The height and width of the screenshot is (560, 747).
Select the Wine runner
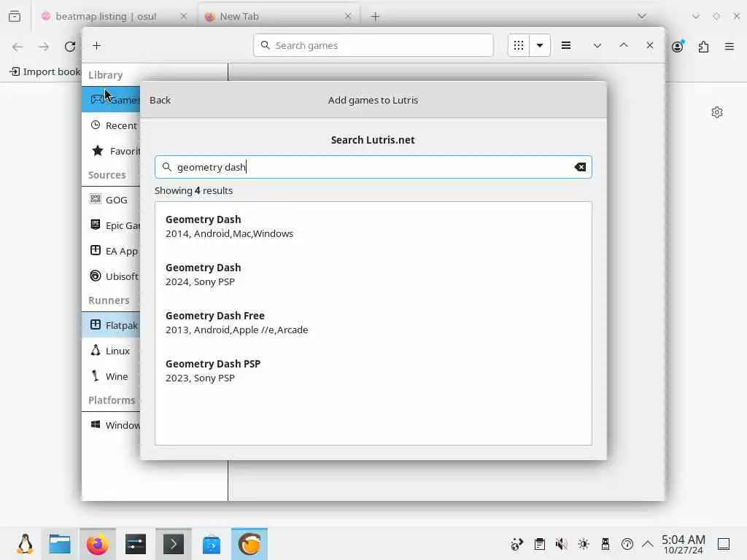point(111,376)
